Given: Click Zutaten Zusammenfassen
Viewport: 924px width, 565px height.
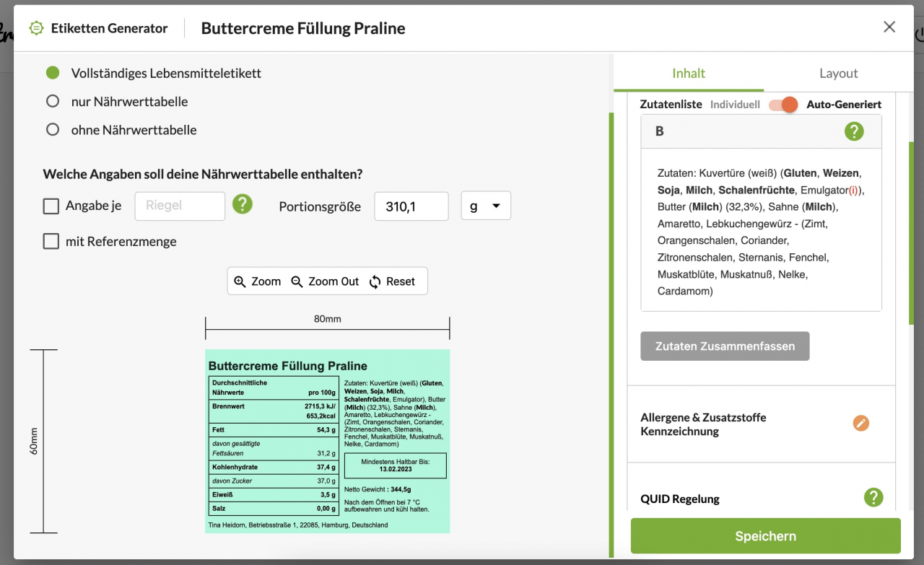Looking at the screenshot, I should pos(725,346).
